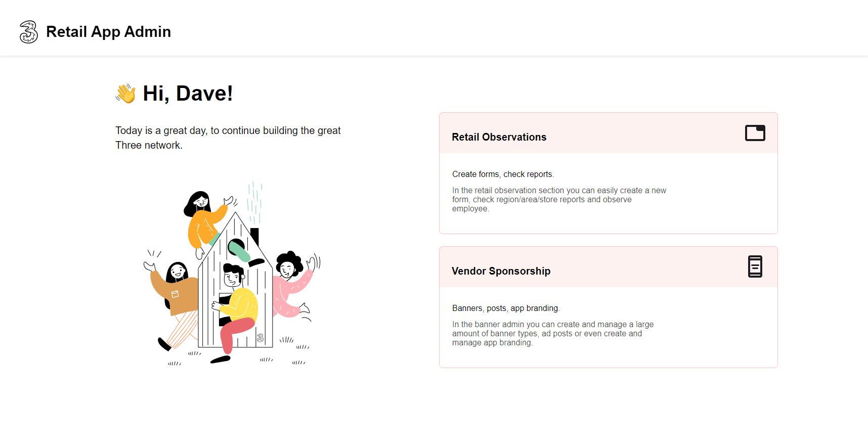Screen dimensions: 868x448
Task: Click the small Three logo on house
Action: click(260, 338)
